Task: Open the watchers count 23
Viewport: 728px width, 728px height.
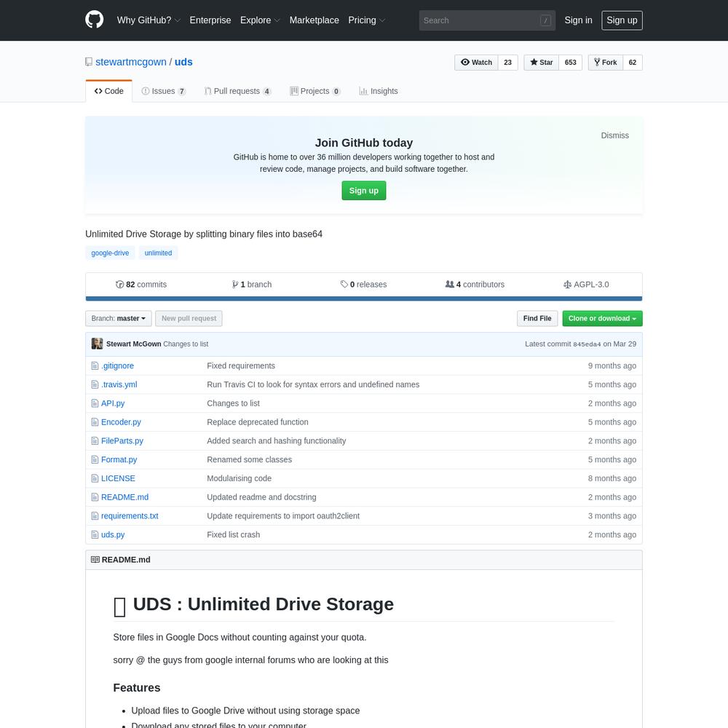Action: [508, 62]
